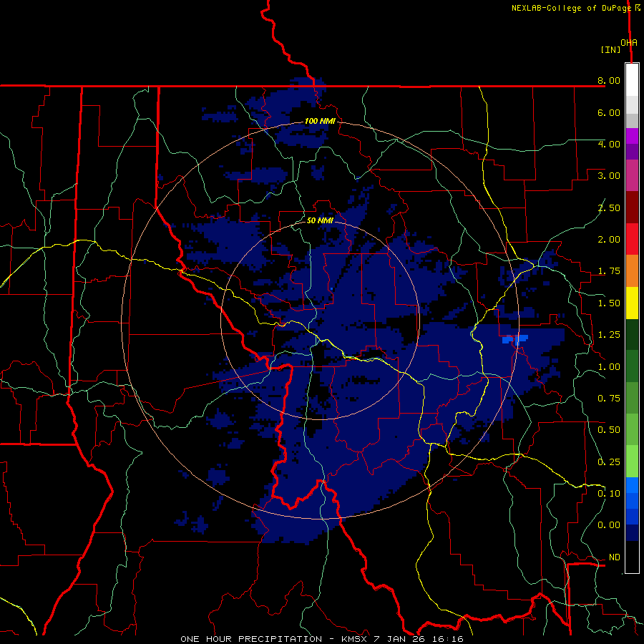The width and height of the screenshot is (644, 644).
Task: Click the 1.25 legend value
Action: 609,335
